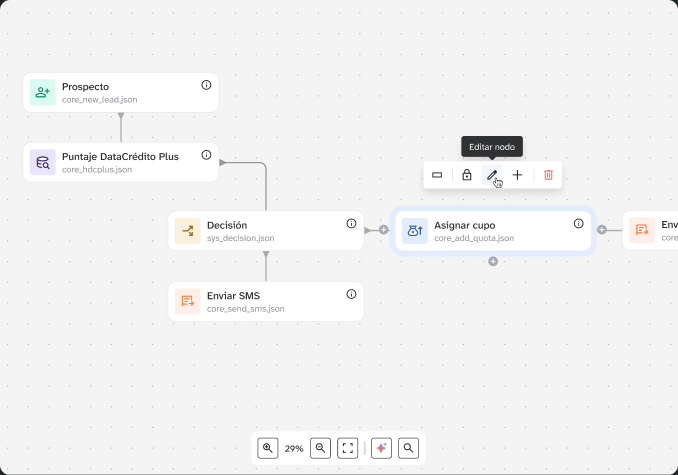Lock the selected node with padlock icon
This screenshot has height=475, width=678.
467,175
